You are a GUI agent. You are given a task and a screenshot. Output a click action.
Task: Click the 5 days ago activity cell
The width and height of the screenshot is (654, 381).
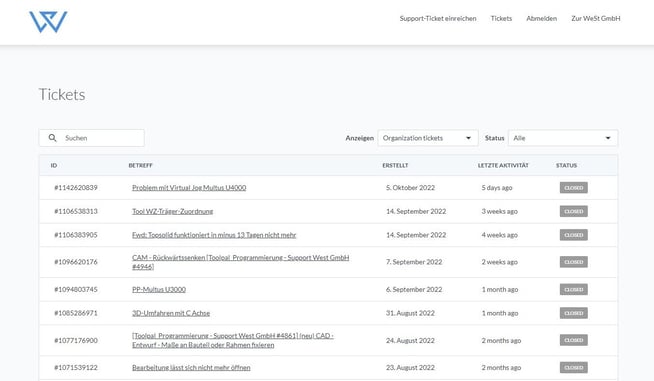pyautogui.click(x=497, y=188)
